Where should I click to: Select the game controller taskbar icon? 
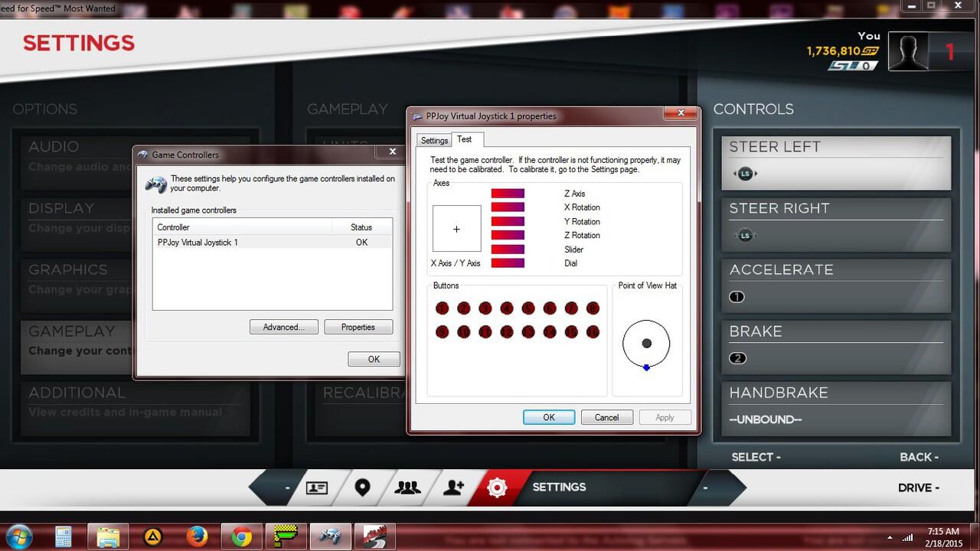[330, 536]
